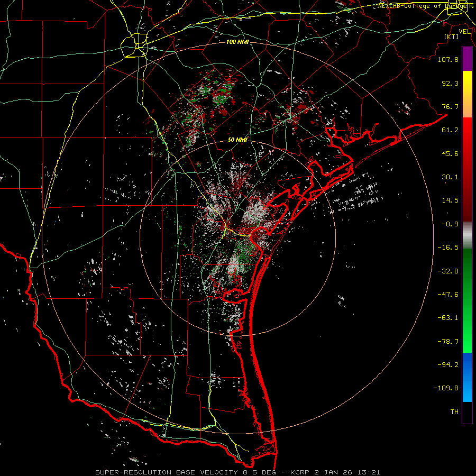
Task: Click the -78.7 velocity scale value
Action: tap(448, 342)
